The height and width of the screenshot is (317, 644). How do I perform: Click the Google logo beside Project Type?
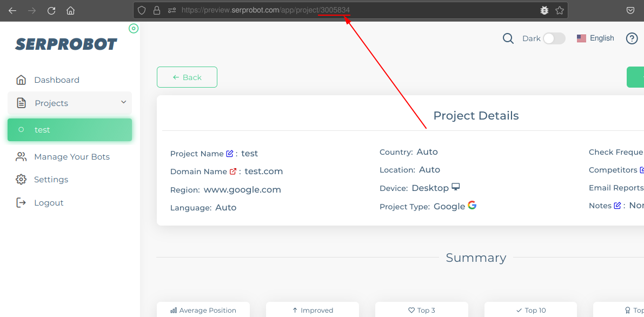[472, 206]
